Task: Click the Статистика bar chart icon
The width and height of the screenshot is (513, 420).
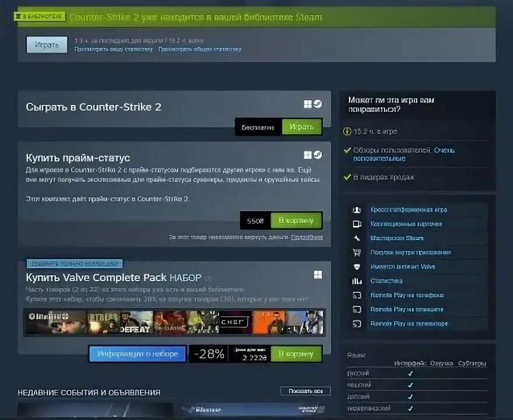Action: [357, 281]
